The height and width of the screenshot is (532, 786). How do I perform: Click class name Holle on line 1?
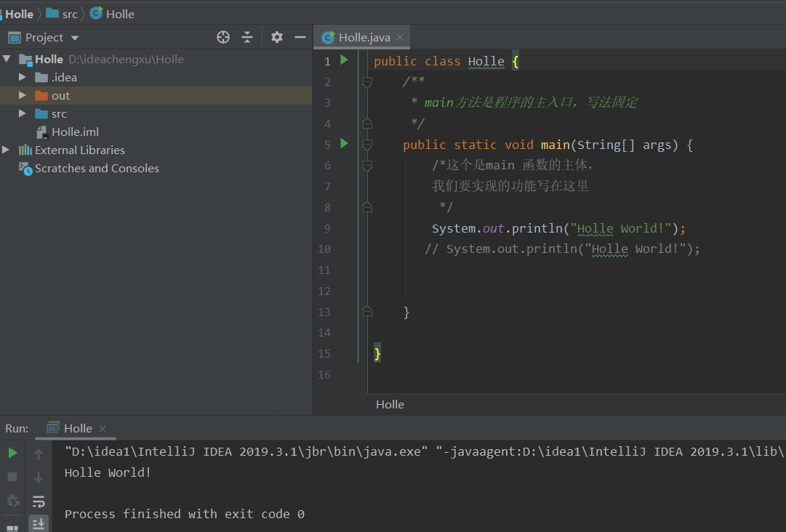(x=486, y=61)
